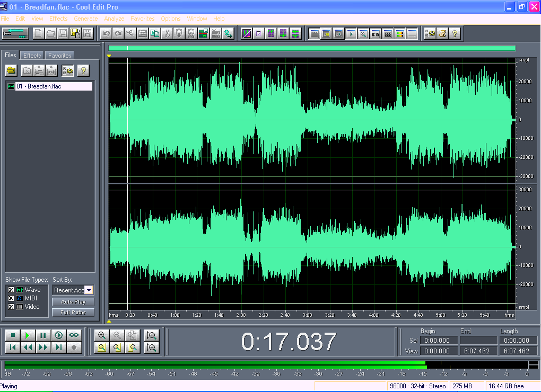Click the green Play button
Viewport: 541px width, 392px height.
tap(28, 335)
